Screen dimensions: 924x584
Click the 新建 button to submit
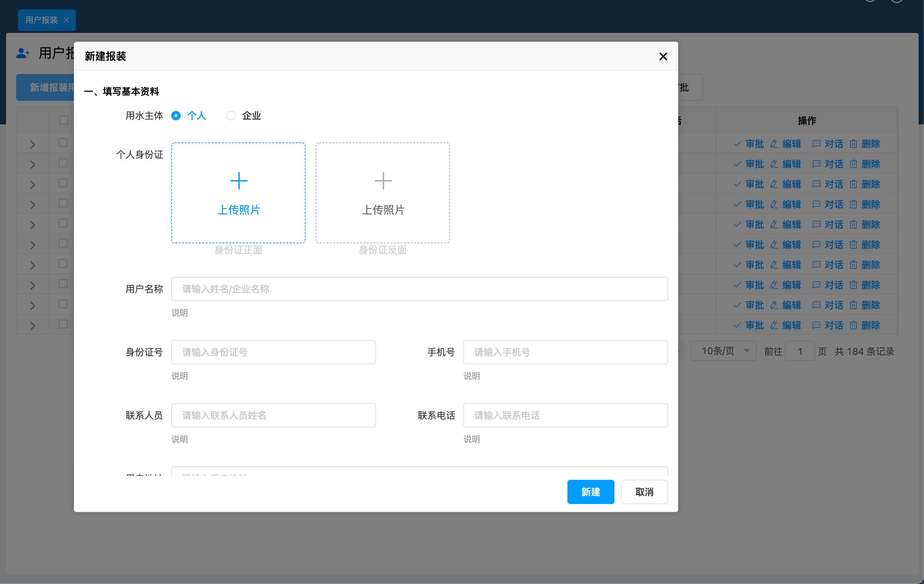591,492
